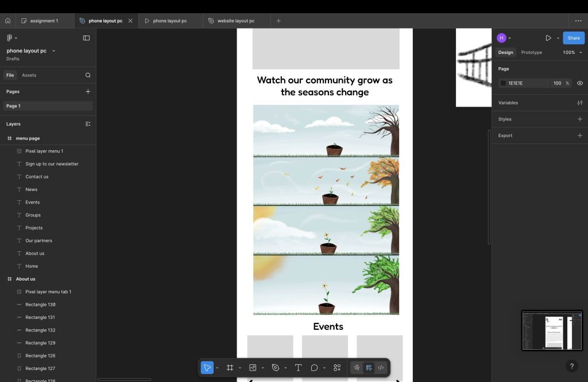Open the 100% zoom level dropdown

click(x=571, y=52)
